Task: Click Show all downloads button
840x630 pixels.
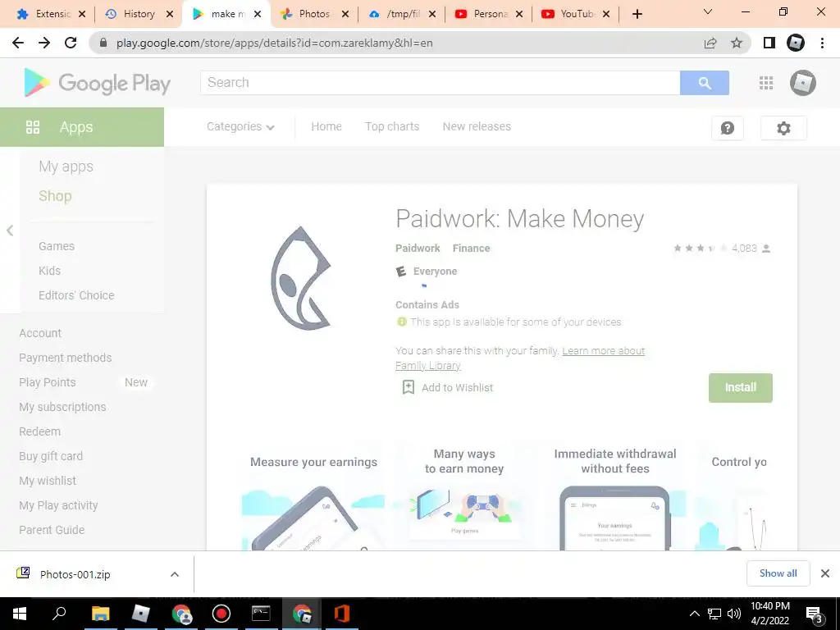Action: 778,573
